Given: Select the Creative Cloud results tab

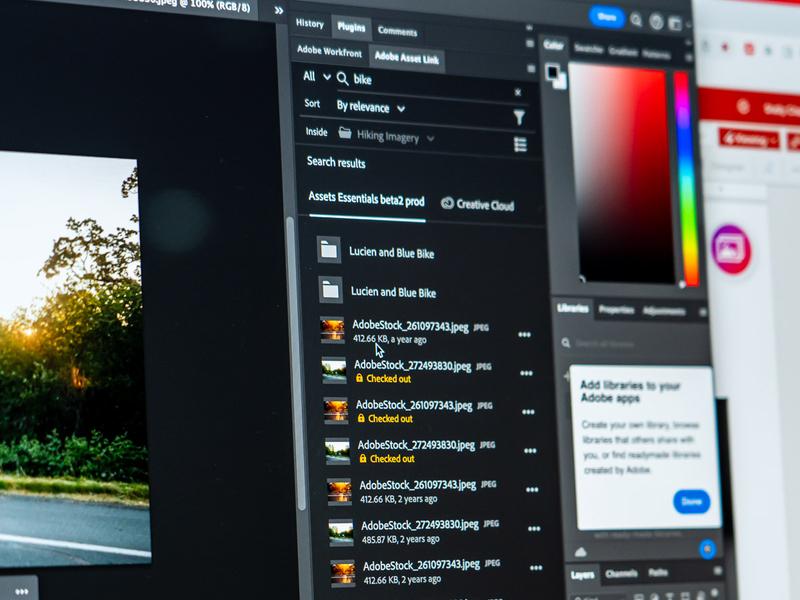Looking at the screenshot, I should (477, 205).
